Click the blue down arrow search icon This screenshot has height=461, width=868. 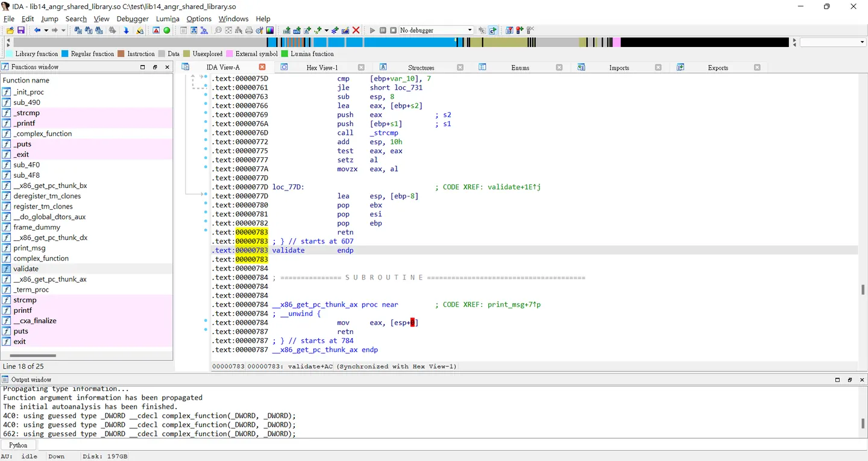(126, 30)
